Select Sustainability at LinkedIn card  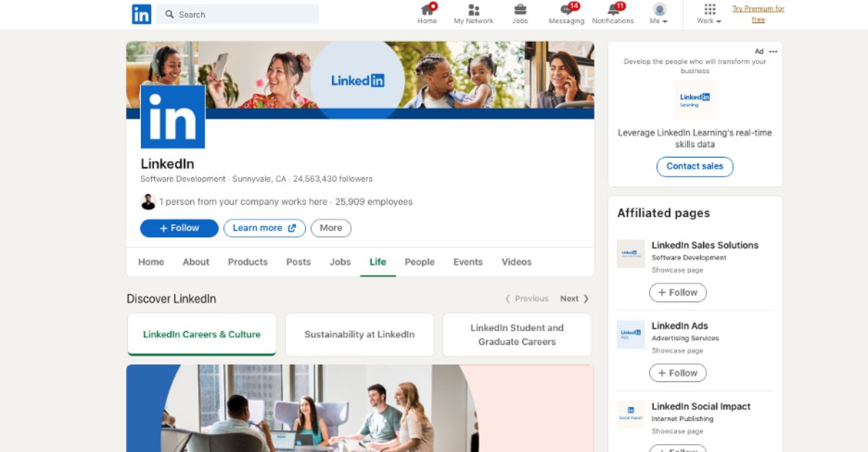point(359,335)
